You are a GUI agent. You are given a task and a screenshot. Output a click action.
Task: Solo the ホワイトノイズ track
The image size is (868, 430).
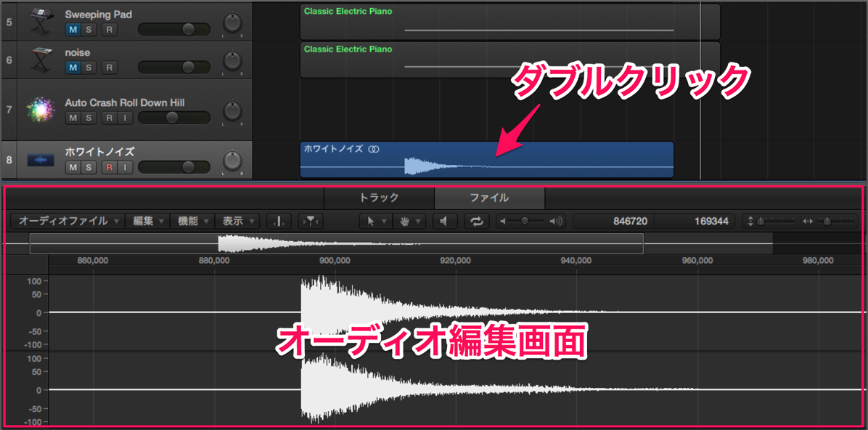(x=89, y=167)
